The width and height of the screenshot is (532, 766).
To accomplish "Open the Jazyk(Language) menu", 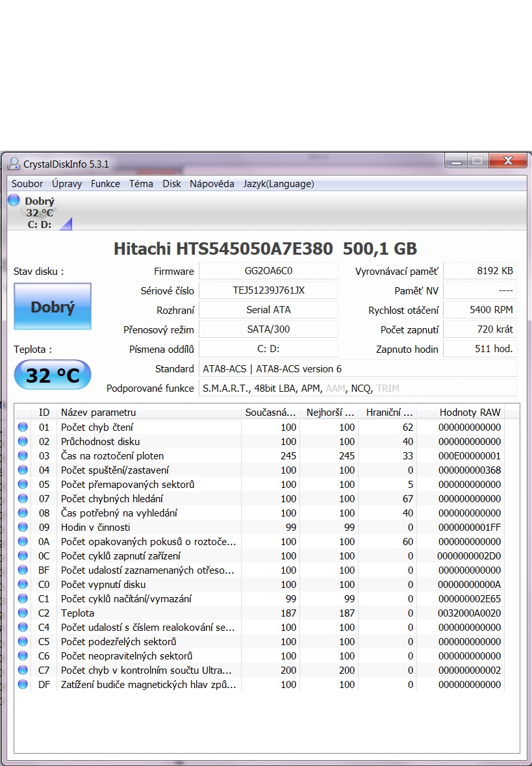I will (x=279, y=184).
